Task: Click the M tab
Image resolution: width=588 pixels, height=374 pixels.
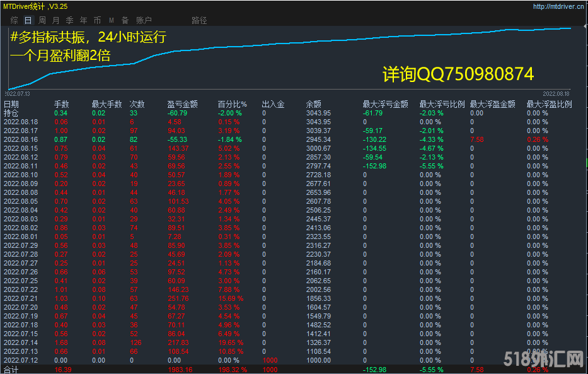Action: pyautogui.click(x=112, y=20)
